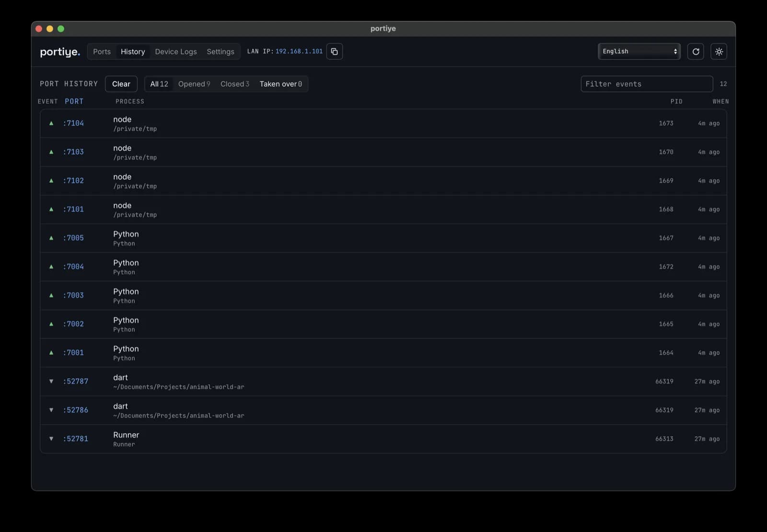
Task: Click the PROCESS column header
Action: click(130, 102)
